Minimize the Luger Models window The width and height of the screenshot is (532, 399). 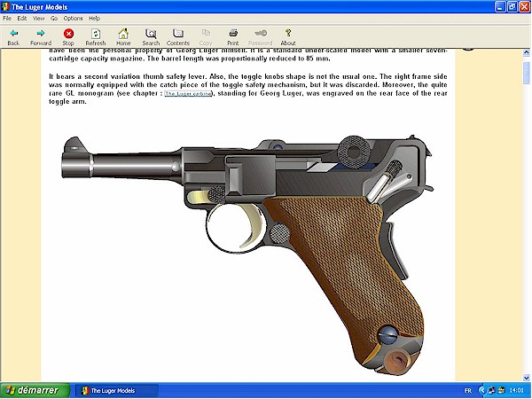[500, 7]
